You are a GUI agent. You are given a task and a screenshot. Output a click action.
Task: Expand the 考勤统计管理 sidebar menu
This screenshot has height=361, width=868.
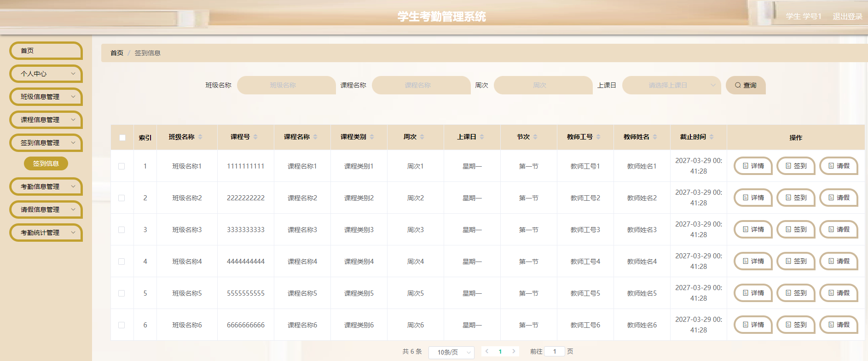click(x=46, y=233)
